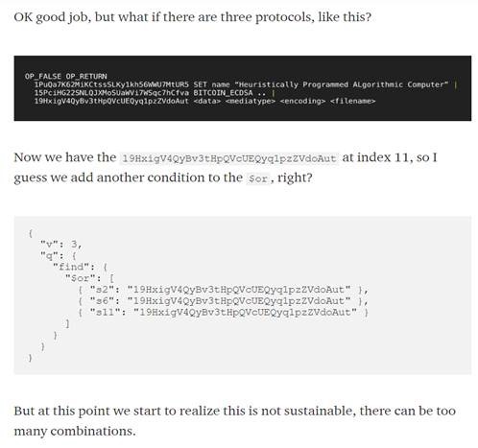Click the dark OP_RETURN code block
Viewport: 478px width, 448px height.
click(x=242, y=88)
